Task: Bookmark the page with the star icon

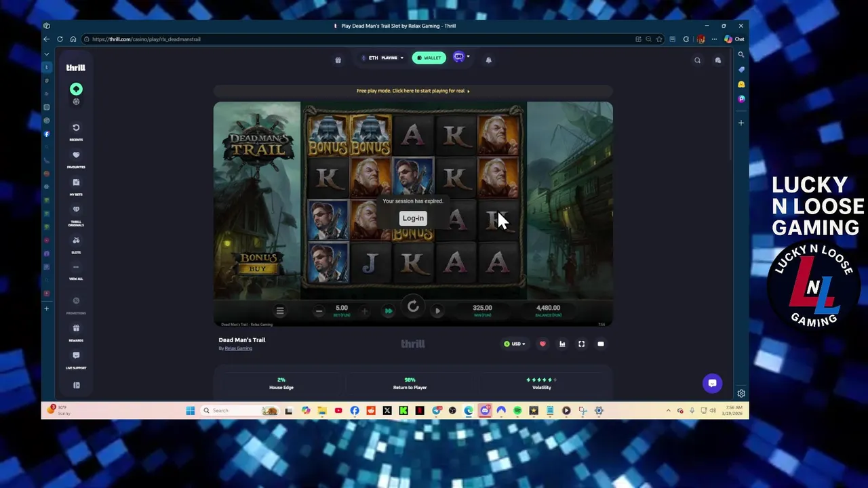Action: (659, 39)
